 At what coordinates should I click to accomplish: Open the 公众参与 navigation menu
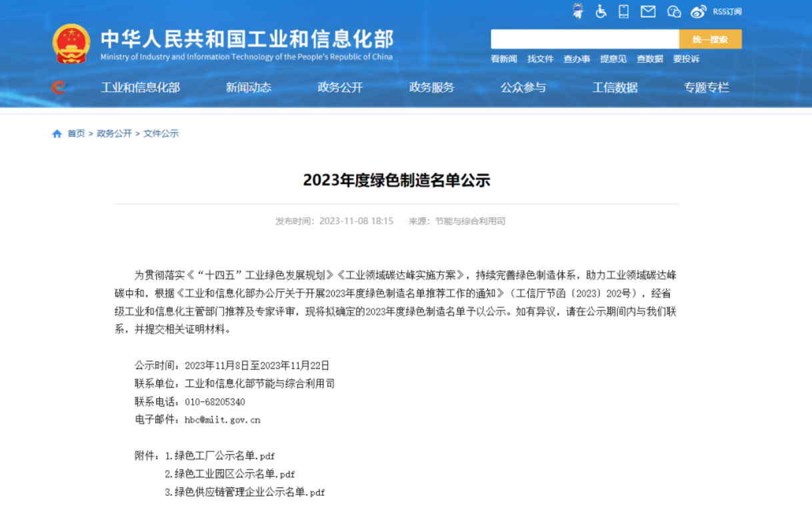523,87
